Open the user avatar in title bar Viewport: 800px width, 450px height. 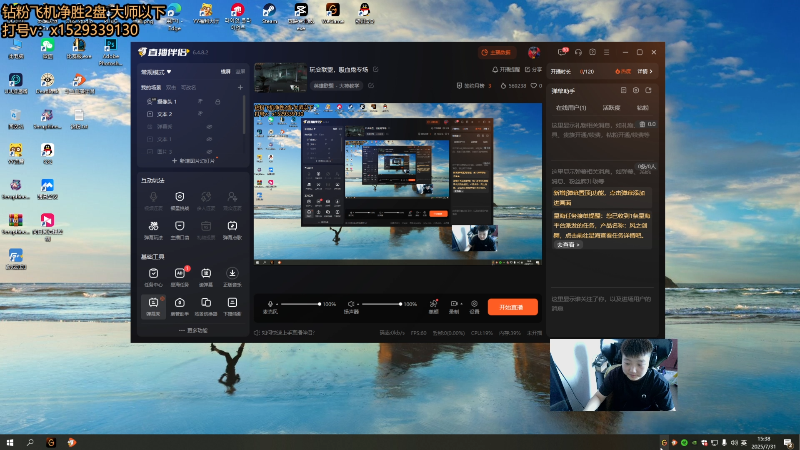point(534,52)
